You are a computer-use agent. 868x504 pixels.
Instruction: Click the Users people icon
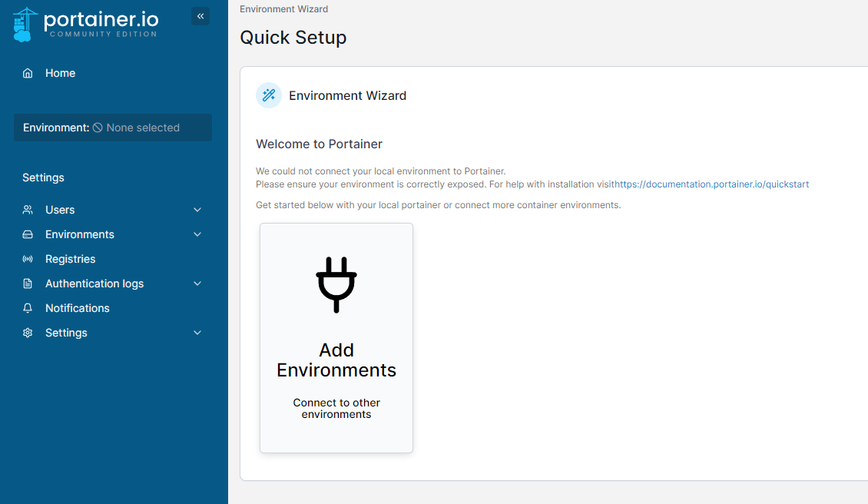(x=28, y=210)
